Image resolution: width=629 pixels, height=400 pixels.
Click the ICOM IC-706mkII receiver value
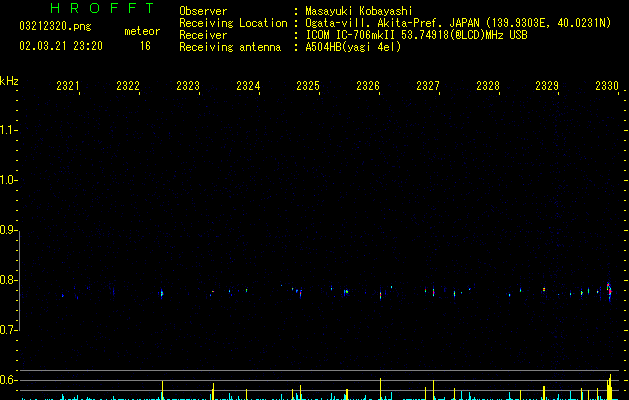(x=416, y=35)
